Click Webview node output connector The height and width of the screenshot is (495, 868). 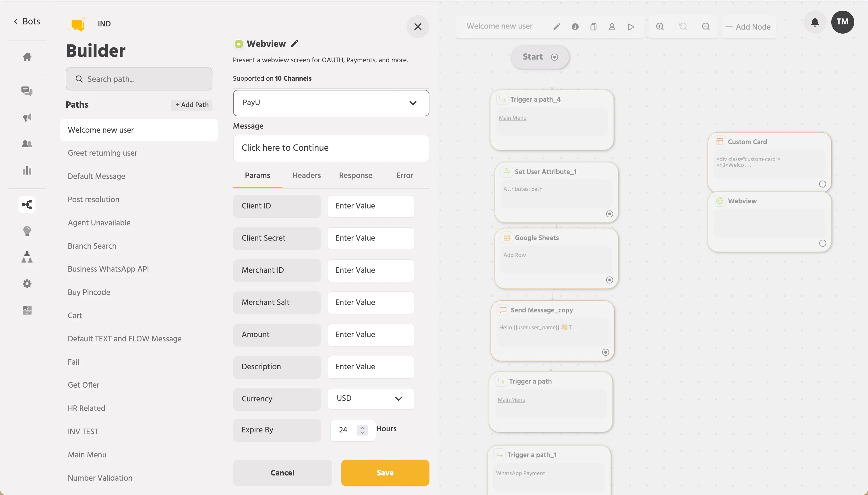point(822,243)
